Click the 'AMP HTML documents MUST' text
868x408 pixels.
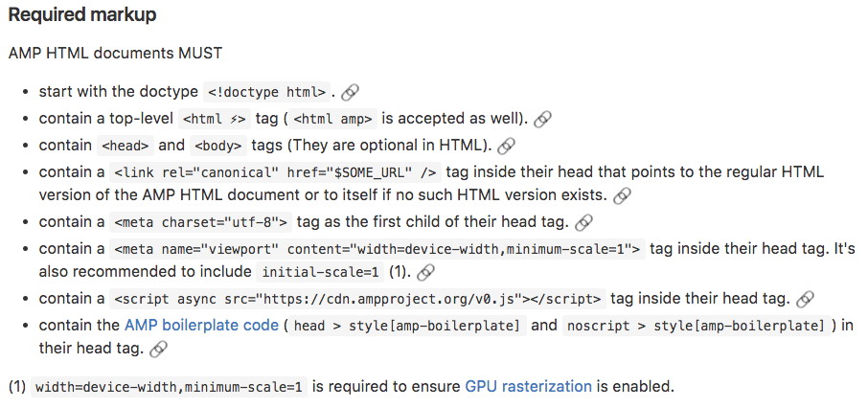(x=115, y=53)
